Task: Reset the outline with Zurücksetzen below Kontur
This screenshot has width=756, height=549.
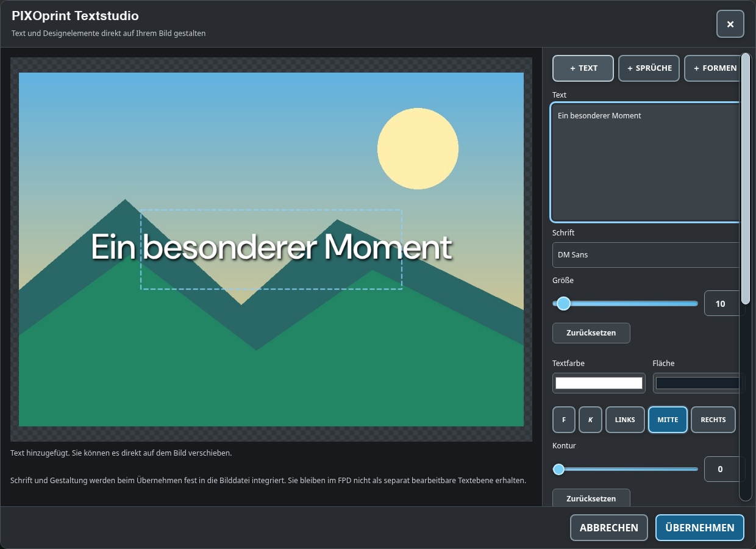Action: coord(591,498)
